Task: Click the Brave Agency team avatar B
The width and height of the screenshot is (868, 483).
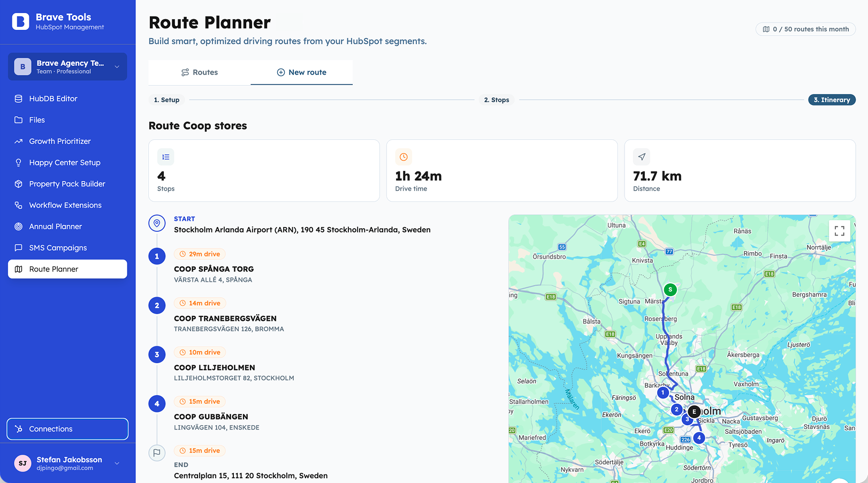Action: pos(22,66)
